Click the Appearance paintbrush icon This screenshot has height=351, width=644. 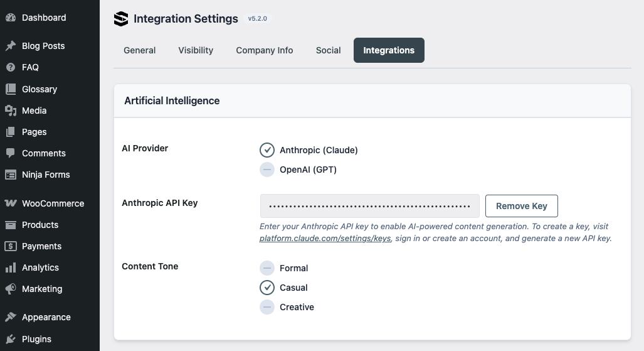coord(11,317)
